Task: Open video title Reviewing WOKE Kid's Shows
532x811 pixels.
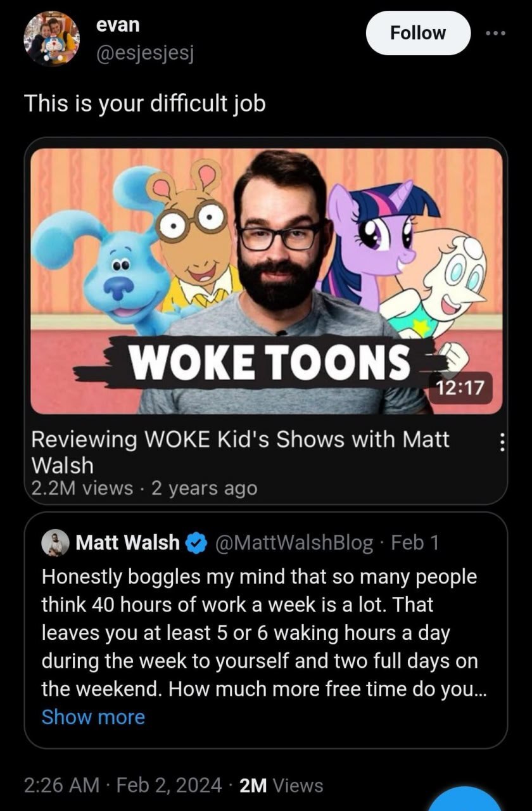Action: (240, 452)
